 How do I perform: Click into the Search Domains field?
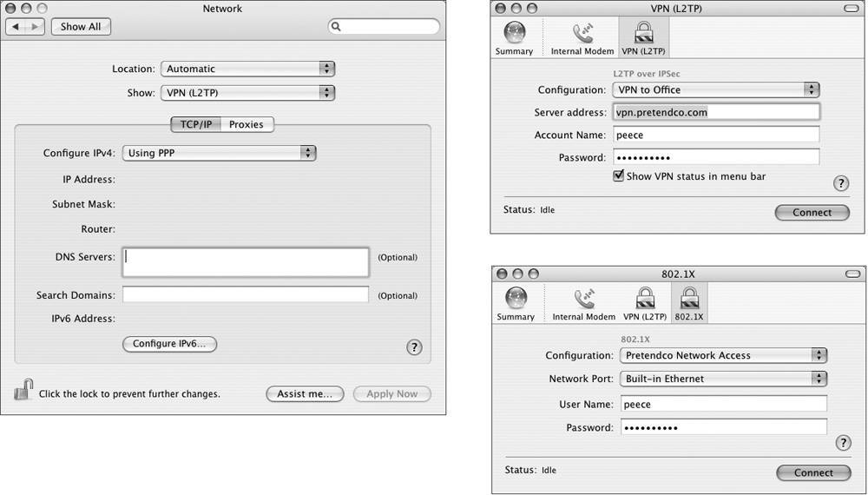(x=246, y=294)
